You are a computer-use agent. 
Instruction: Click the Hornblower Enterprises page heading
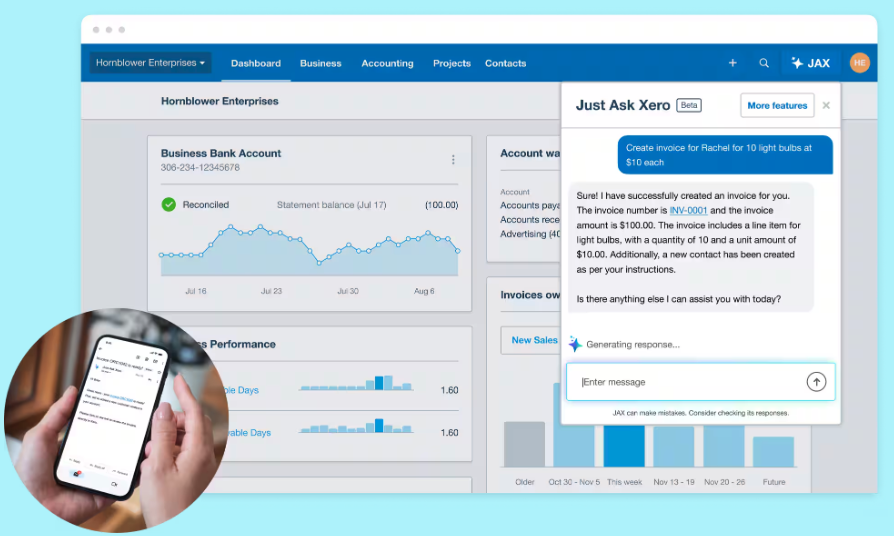point(220,101)
